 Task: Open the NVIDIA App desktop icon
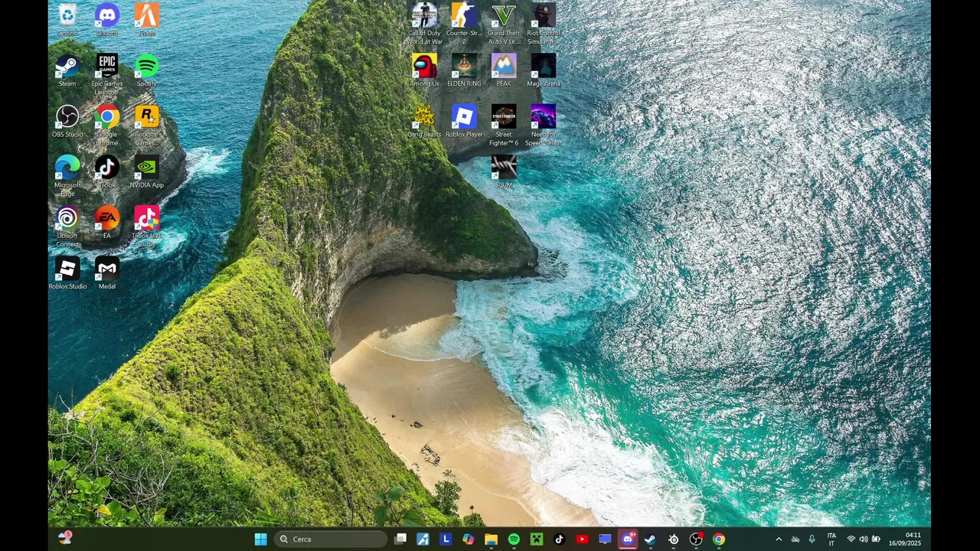[x=147, y=171]
